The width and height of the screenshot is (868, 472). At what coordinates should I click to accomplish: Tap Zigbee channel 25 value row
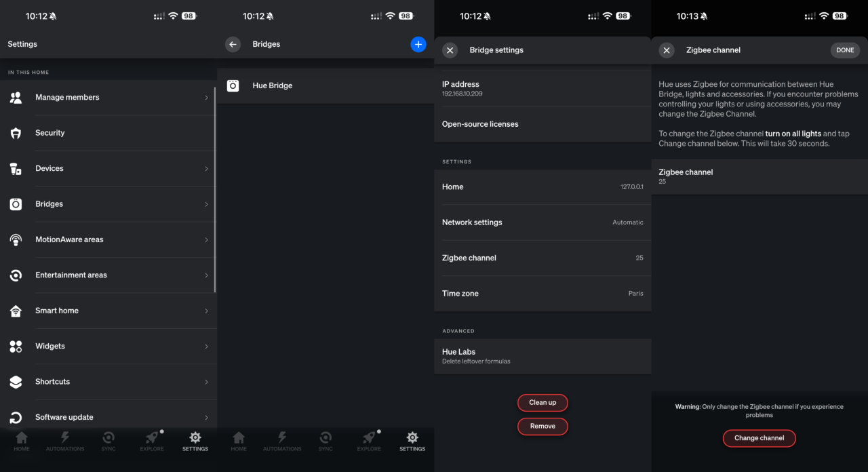759,176
